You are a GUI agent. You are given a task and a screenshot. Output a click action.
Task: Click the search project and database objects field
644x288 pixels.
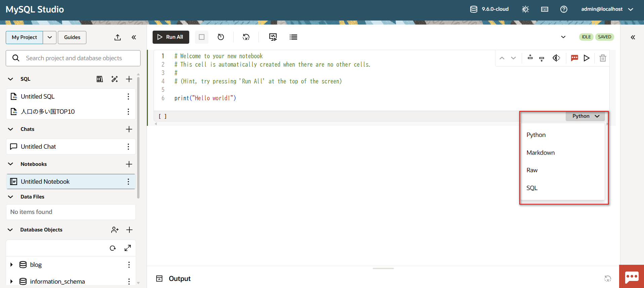(x=73, y=58)
